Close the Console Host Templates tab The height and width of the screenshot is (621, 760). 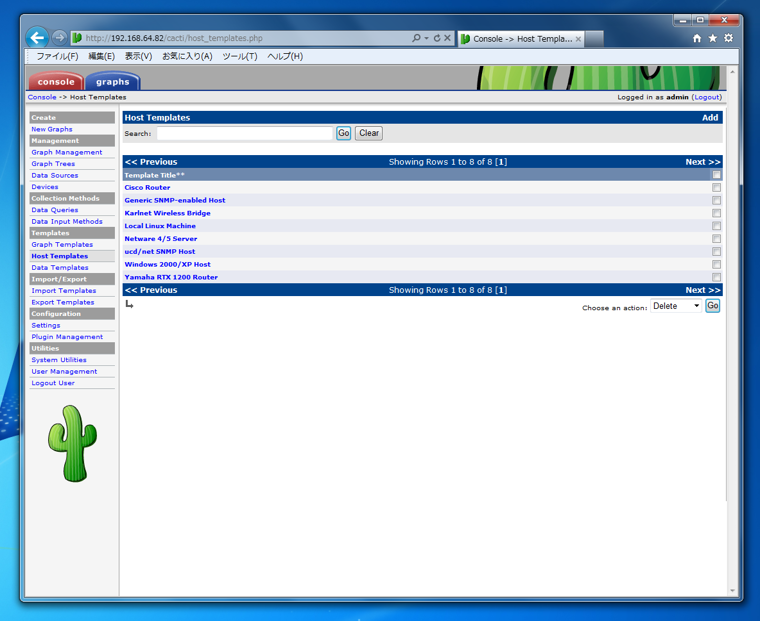(x=578, y=39)
